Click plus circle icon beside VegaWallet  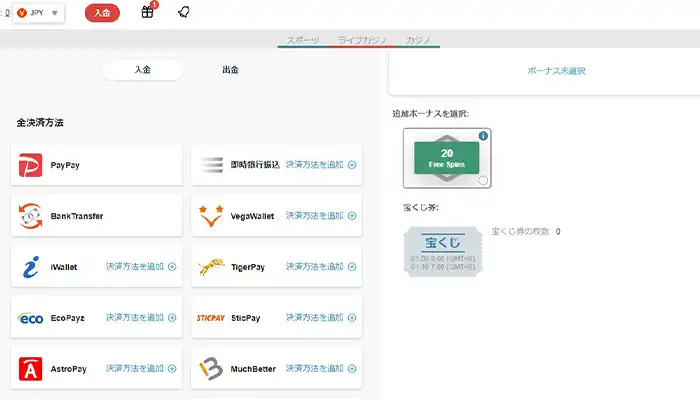(x=352, y=216)
